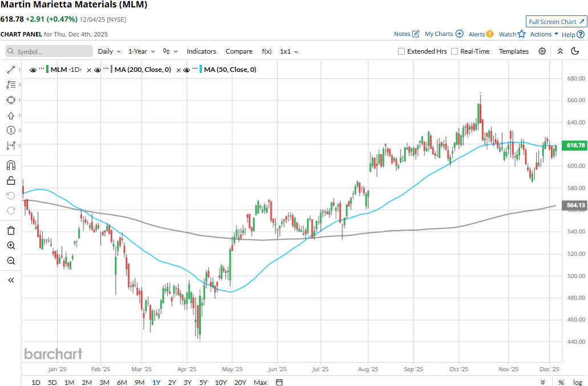
Task: Zoom out of the chart
Action: [x=11, y=261]
